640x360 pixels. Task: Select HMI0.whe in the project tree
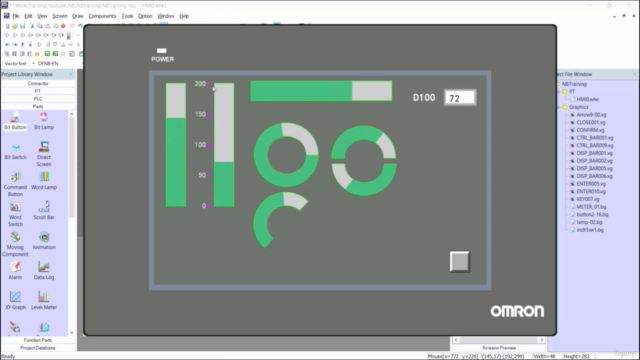click(x=587, y=99)
